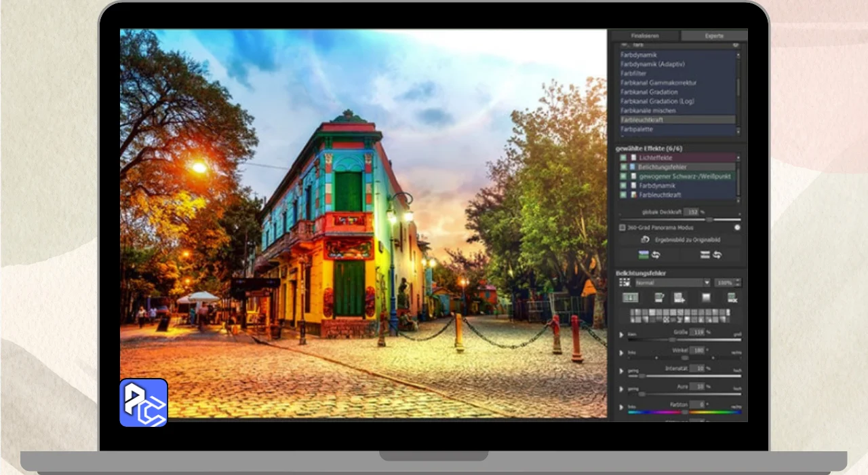Switch to the Finalisieren tab
Image resolution: width=868 pixels, height=475 pixels.
(x=644, y=36)
